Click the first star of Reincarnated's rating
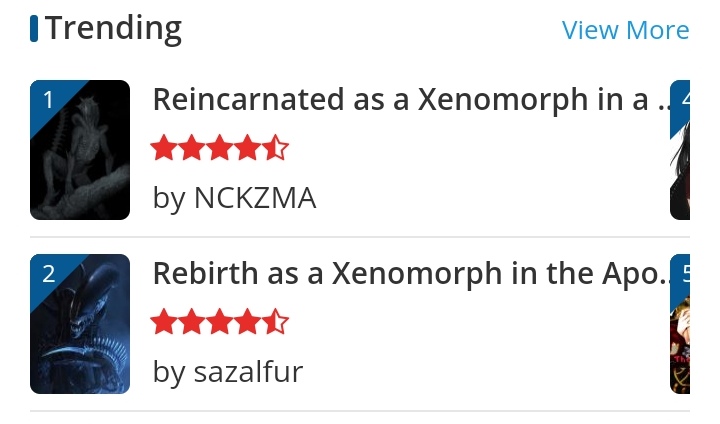The width and height of the screenshot is (720, 424). [x=164, y=150]
